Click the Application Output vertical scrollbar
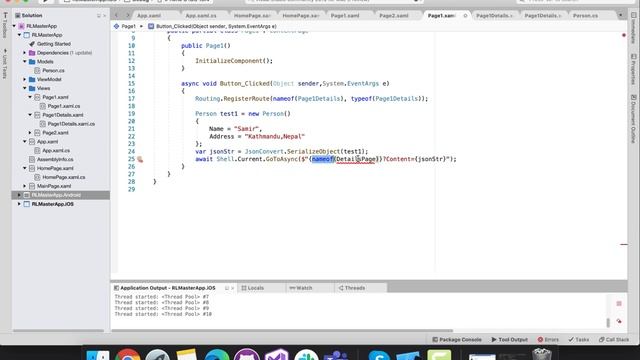 (608, 322)
